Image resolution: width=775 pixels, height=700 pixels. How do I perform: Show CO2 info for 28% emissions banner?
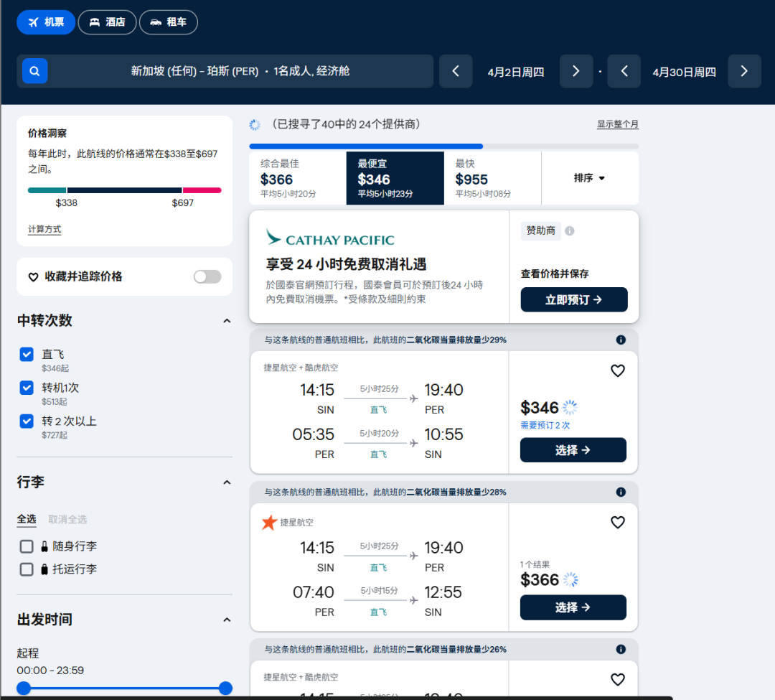point(621,492)
